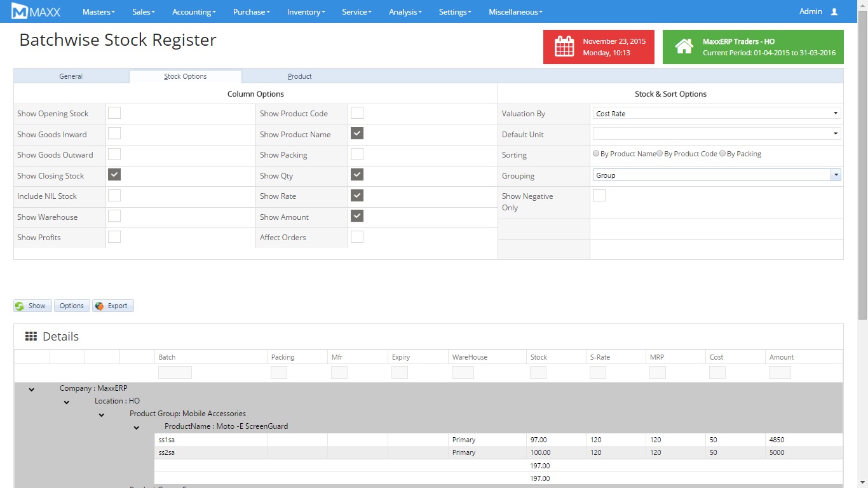This screenshot has height=488, width=868.
Task: Open the Grouping dropdown
Action: coord(716,175)
